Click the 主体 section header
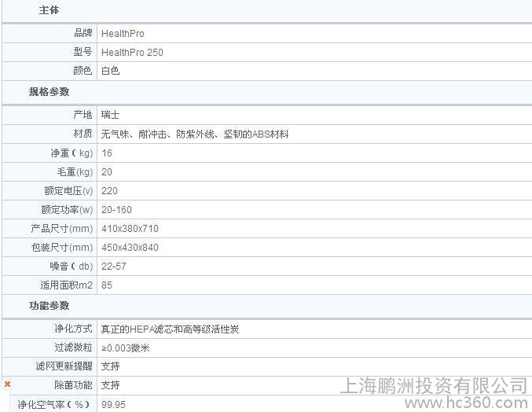The image size is (532, 412). (49, 10)
